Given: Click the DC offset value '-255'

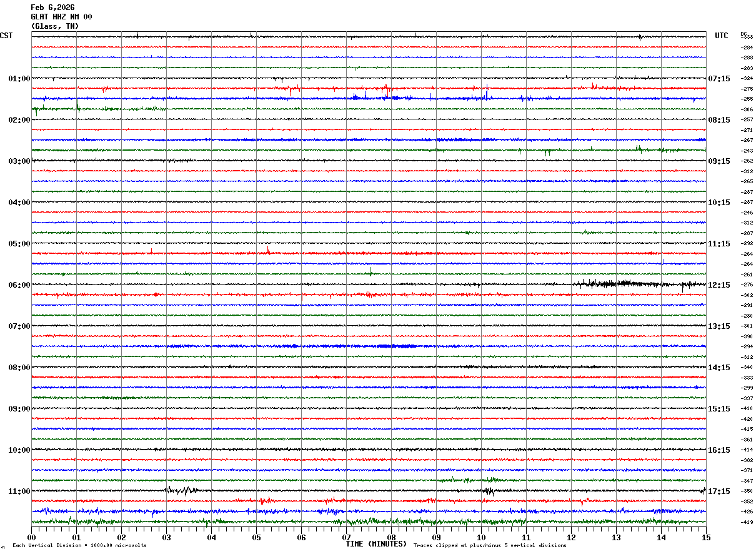Looking at the screenshot, I should click(747, 99).
